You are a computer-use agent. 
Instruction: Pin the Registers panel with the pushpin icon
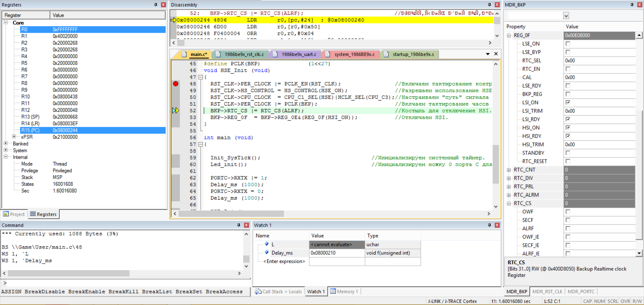coord(156,5)
